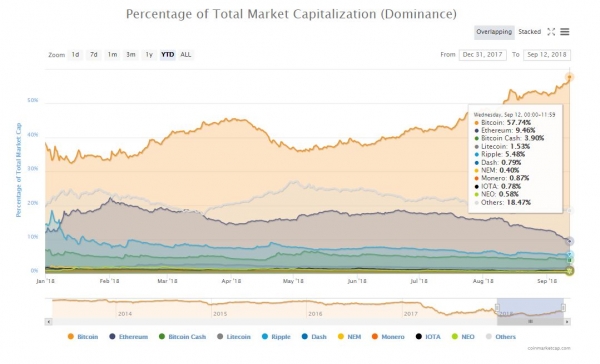Viewport: 600px width, 364px height.
Task: Toggle NEM series in legend
Action: tap(349, 337)
